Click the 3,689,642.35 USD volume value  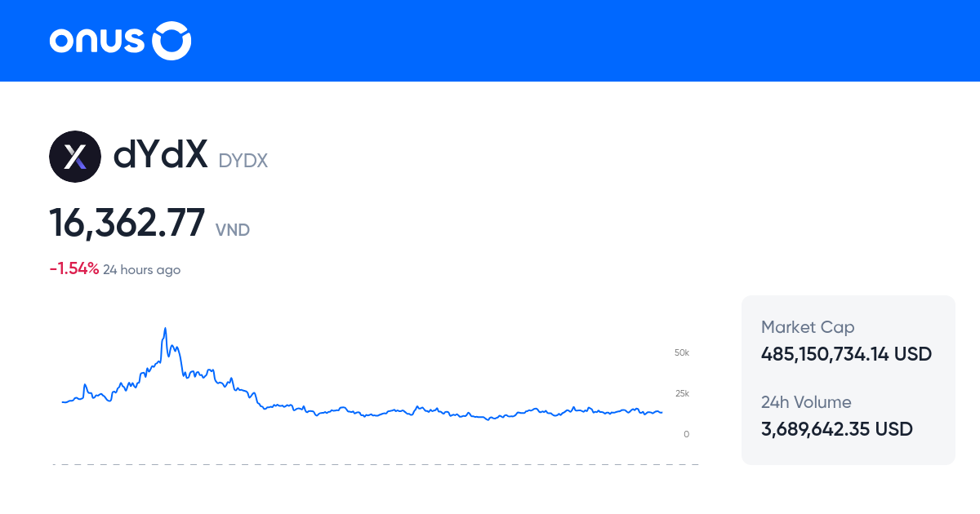[836, 429]
